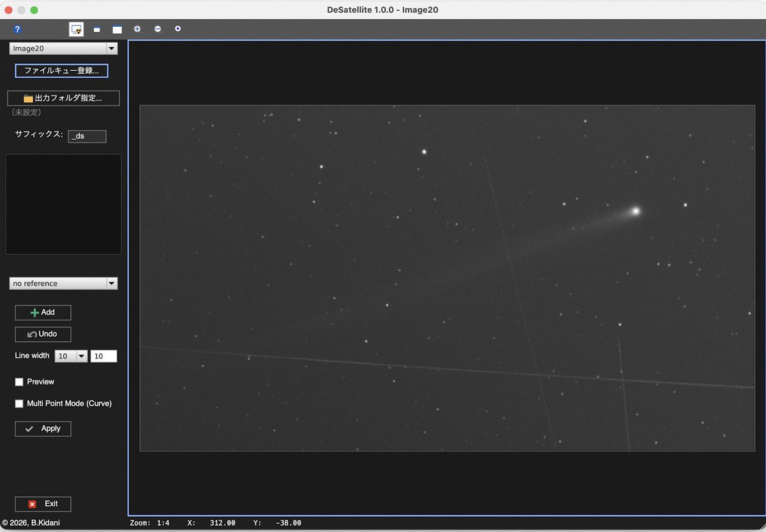Open the Image20 image selector dropdown
The width and height of the screenshot is (766, 532).
(x=63, y=48)
